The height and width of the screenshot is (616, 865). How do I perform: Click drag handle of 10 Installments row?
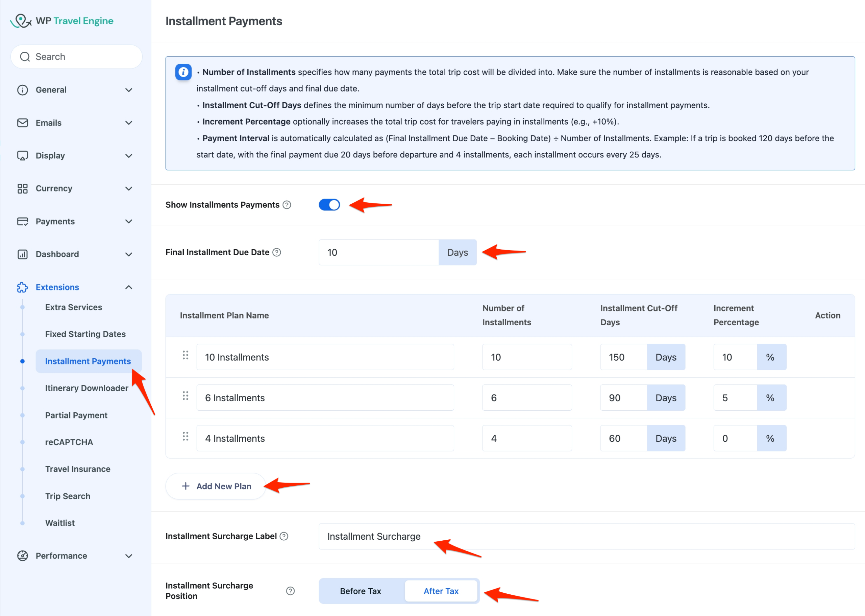pyautogui.click(x=185, y=355)
